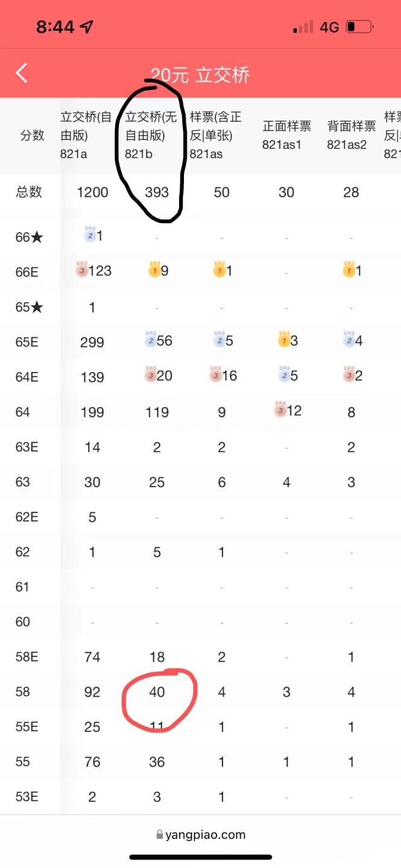Select the 样票(含正反|单张) 821as column header
The height and width of the screenshot is (868, 401).
click(x=216, y=136)
